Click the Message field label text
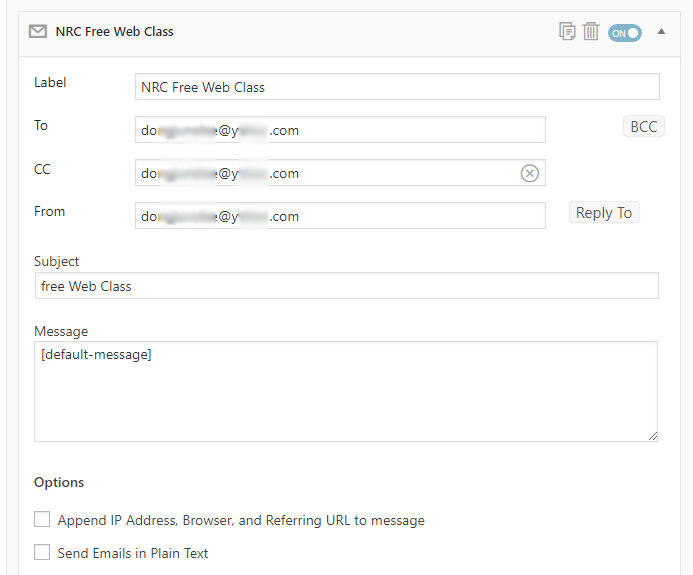This screenshot has height=575, width=693. tap(61, 331)
